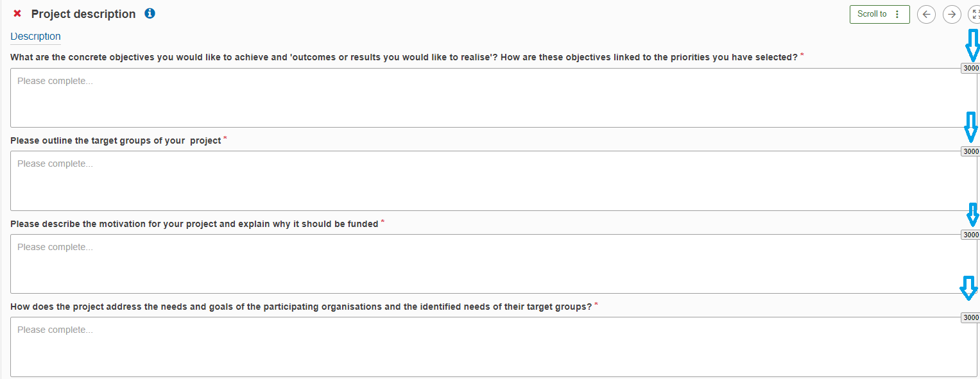This screenshot has width=980, height=379.
Task: Focus the concrete objectives text area
Action: tap(488, 97)
